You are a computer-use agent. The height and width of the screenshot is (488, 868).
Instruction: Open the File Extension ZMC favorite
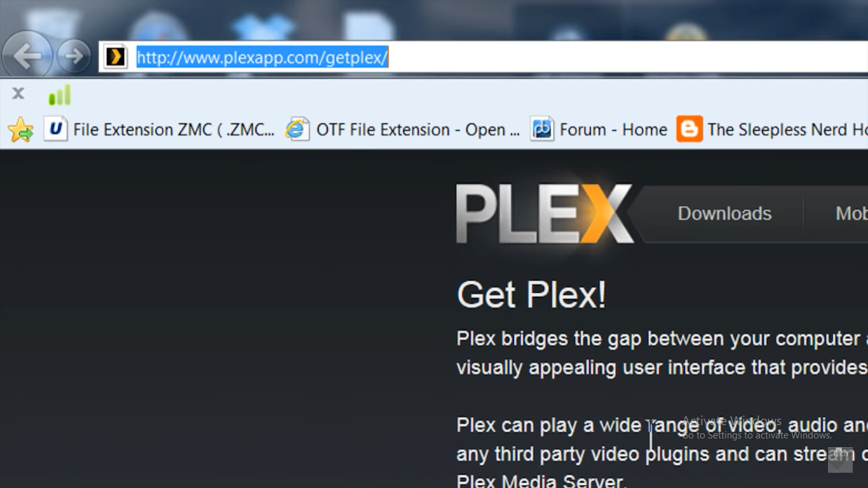click(159, 130)
